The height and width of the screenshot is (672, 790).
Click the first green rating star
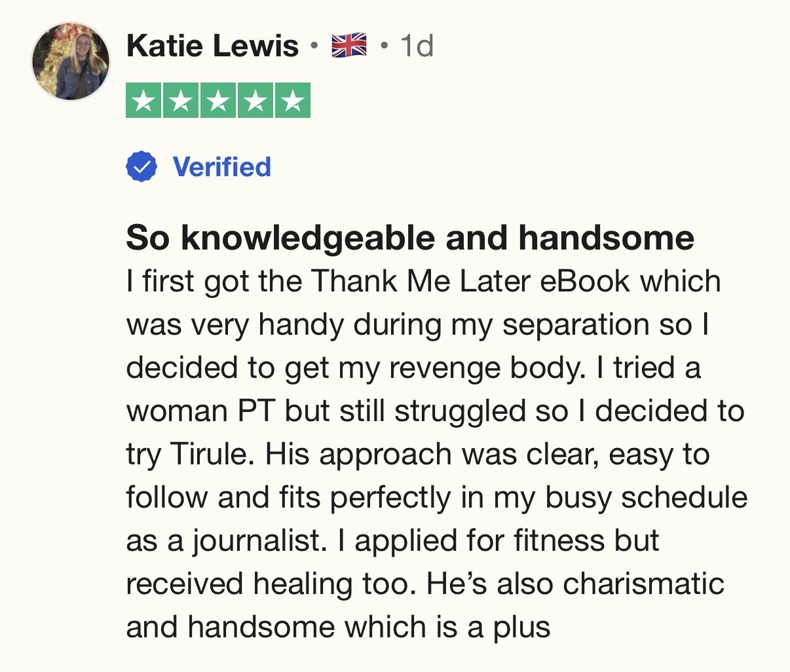tap(143, 101)
